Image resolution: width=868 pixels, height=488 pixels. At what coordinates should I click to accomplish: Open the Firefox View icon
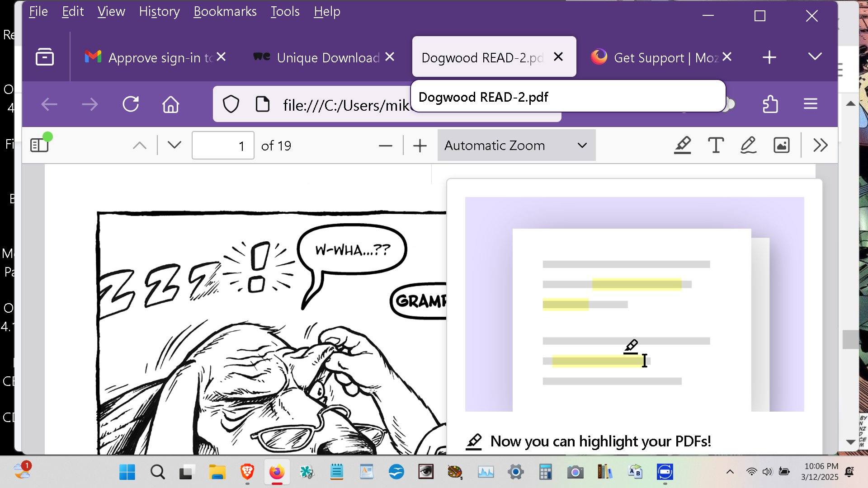tap(45, 57)
